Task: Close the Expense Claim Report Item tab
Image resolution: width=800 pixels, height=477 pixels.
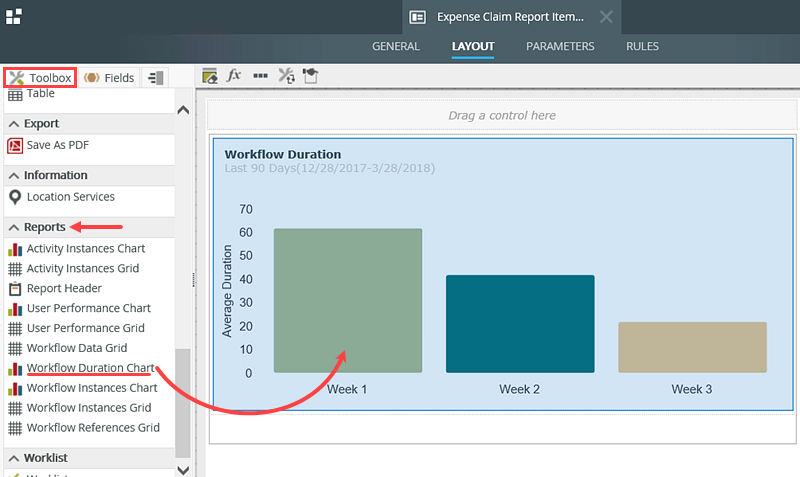Action: [x=606, y=17]
